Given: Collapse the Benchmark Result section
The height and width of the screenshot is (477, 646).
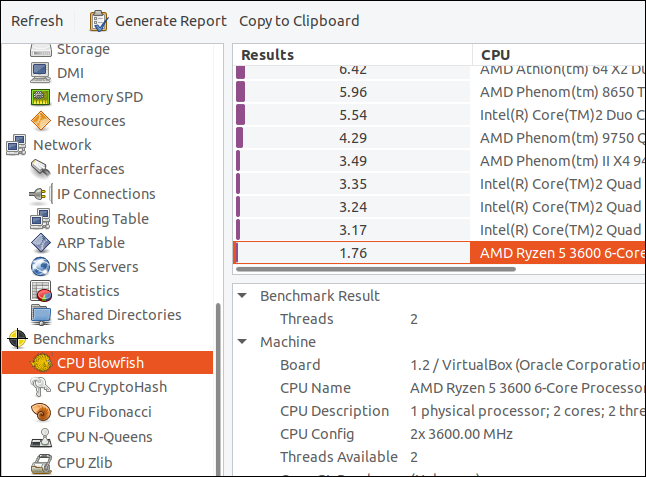Looking at the screenshot, I should [x=242, y=296].
